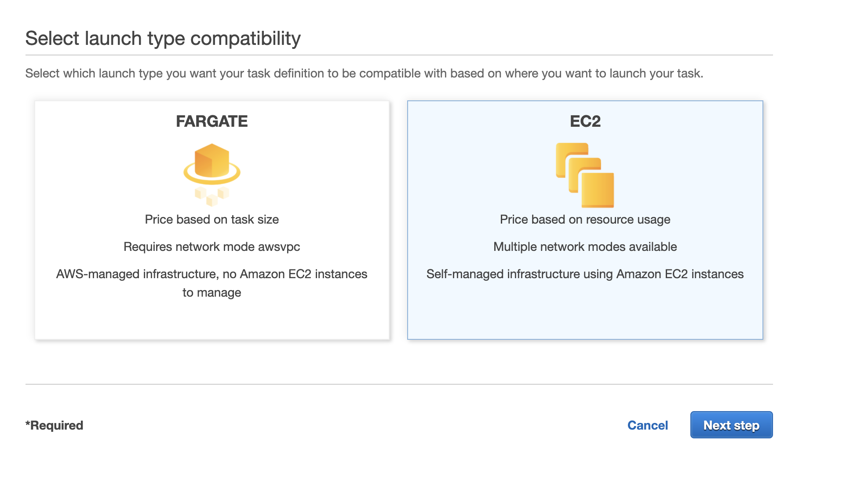The height and width of the screenshot is (478, 868).
Task: Click the layered orange squares in the EC2 card
Action: 585,174
